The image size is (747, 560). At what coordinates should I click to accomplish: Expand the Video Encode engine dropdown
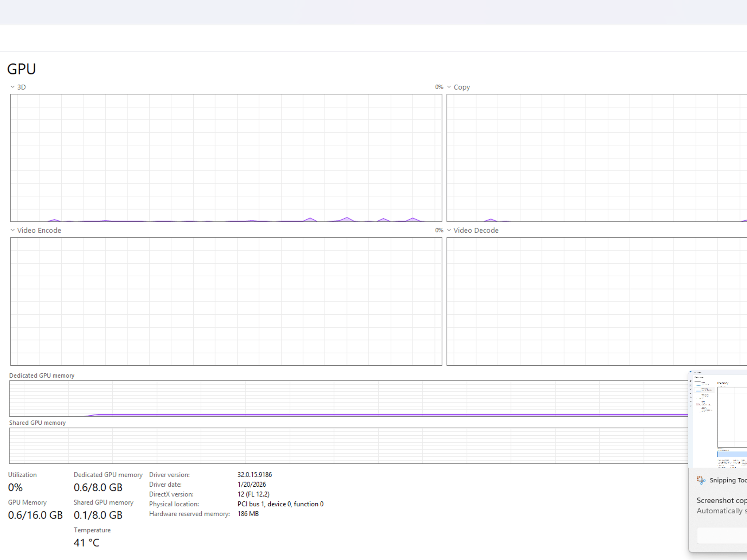tap(12, 230)
